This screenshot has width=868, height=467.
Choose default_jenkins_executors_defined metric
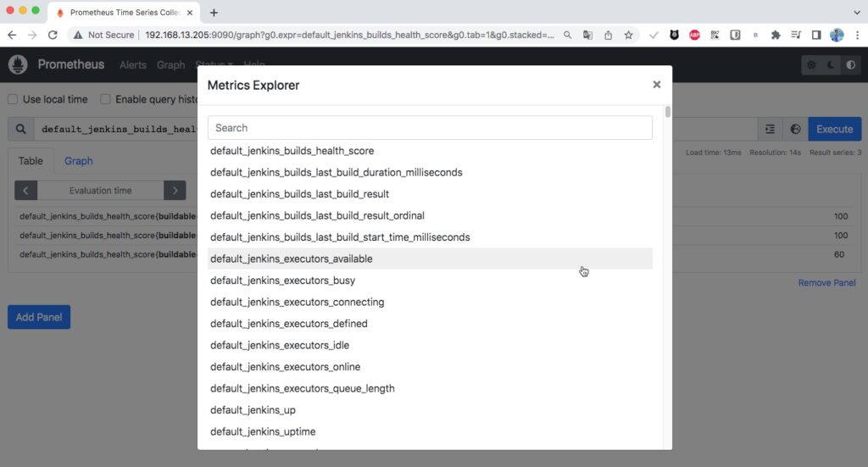coord(430,323)
